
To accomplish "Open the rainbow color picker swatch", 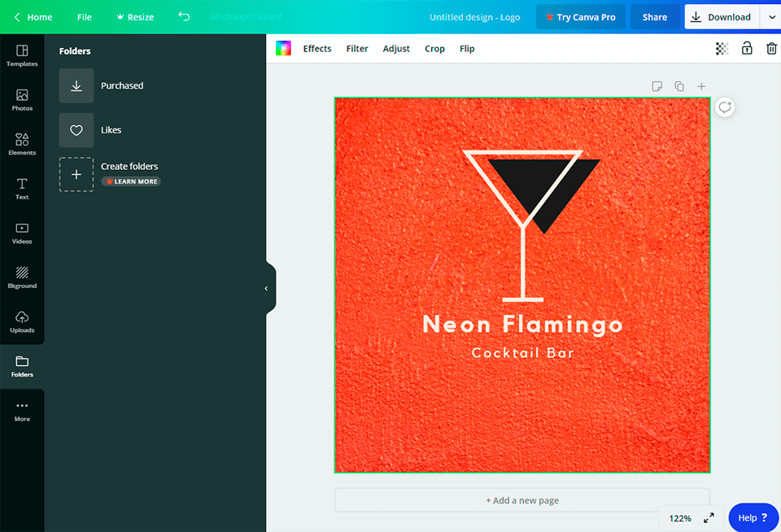I will pyautogui.click(x=283, y=48).
